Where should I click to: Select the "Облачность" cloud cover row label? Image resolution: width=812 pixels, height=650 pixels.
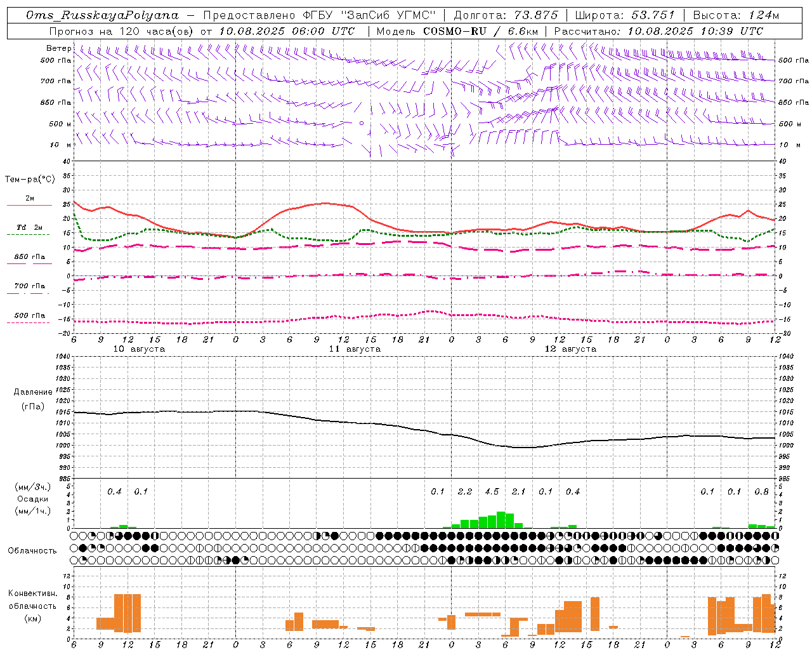(x=32, y=550)
